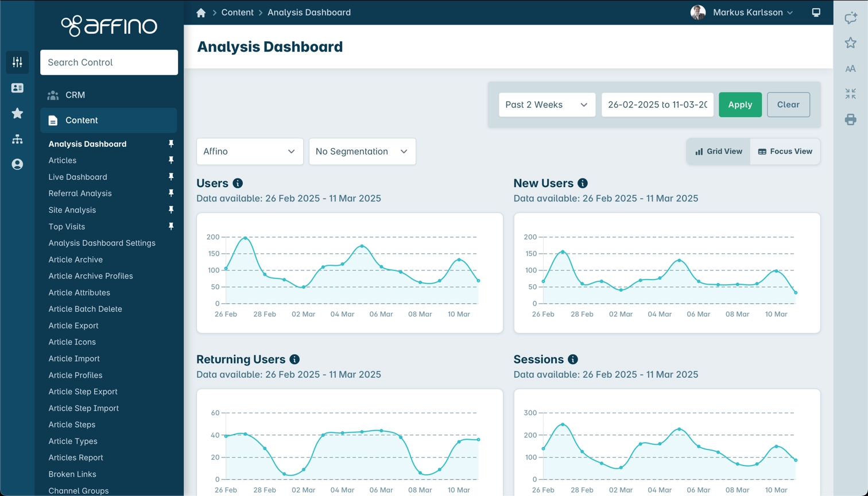The width and height of the screenshot is (868, 496).
Task: Click the AA text size icon
Action: tap(851, 68)
